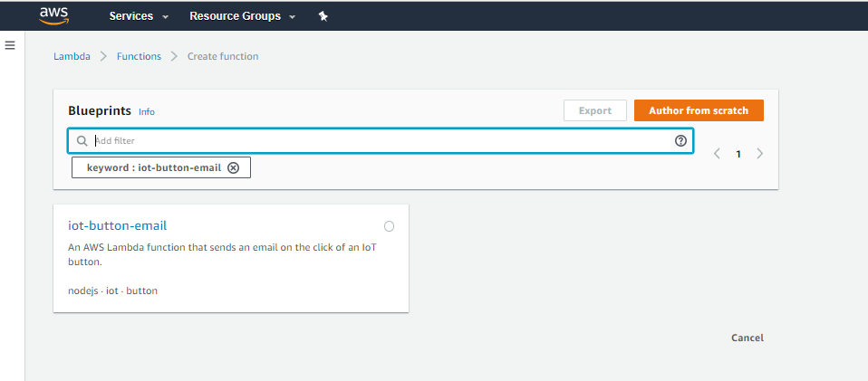Click the pin shortcuts icon

(x=323, y=16)
